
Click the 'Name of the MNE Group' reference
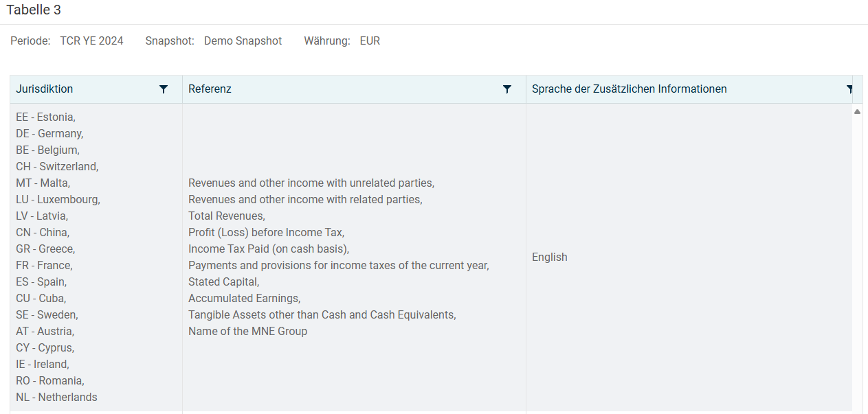point(247,332)
